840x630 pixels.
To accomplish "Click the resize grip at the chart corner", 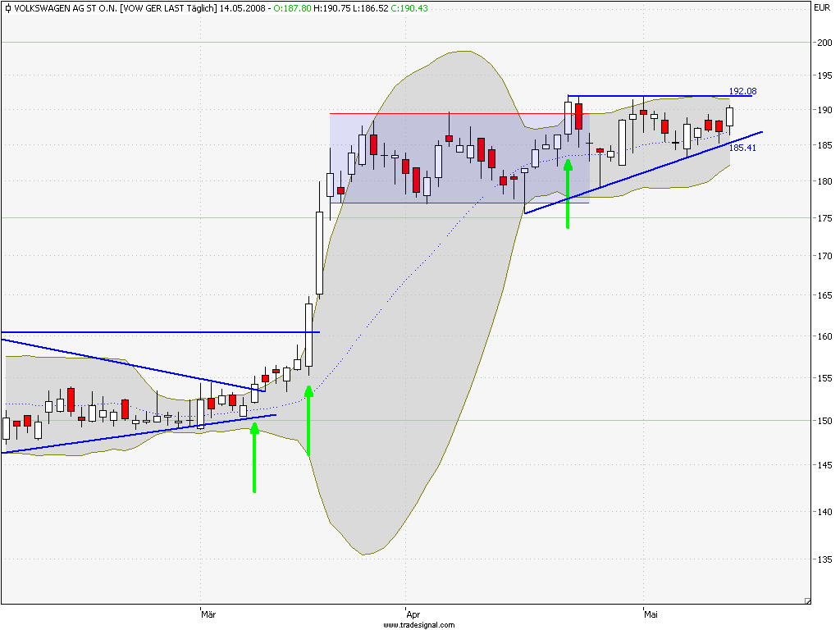I will pos(808,601).
